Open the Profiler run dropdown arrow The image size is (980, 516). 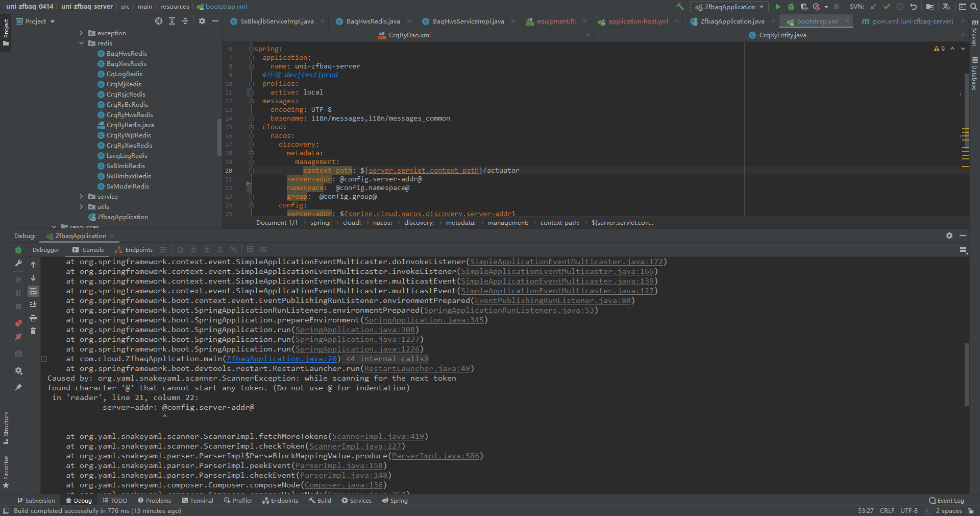826,7
